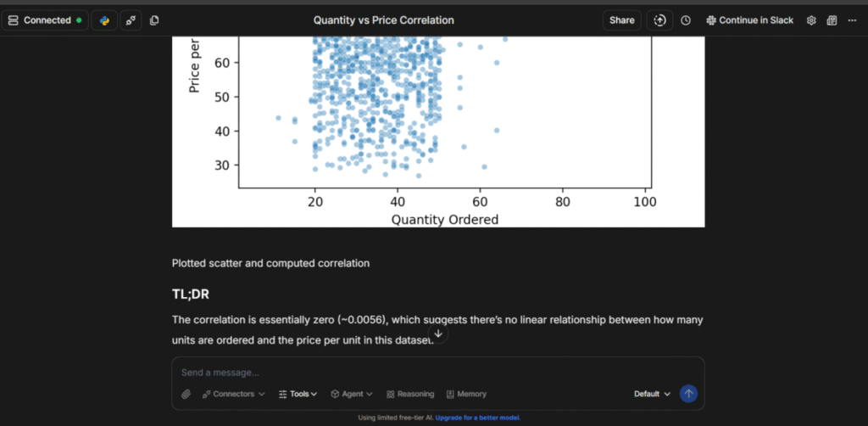Image resolution: width=868 pixels, height=426 pixels.
Task: Click the Share button
Action: click(621, 20)
